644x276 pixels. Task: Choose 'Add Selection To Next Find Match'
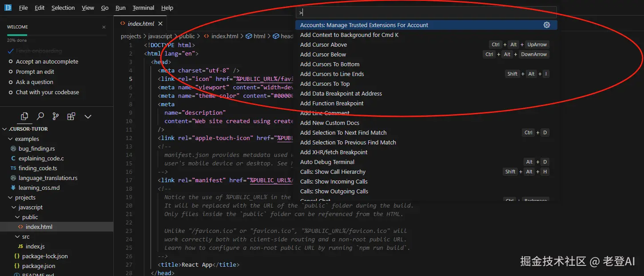tap(426, 132)
